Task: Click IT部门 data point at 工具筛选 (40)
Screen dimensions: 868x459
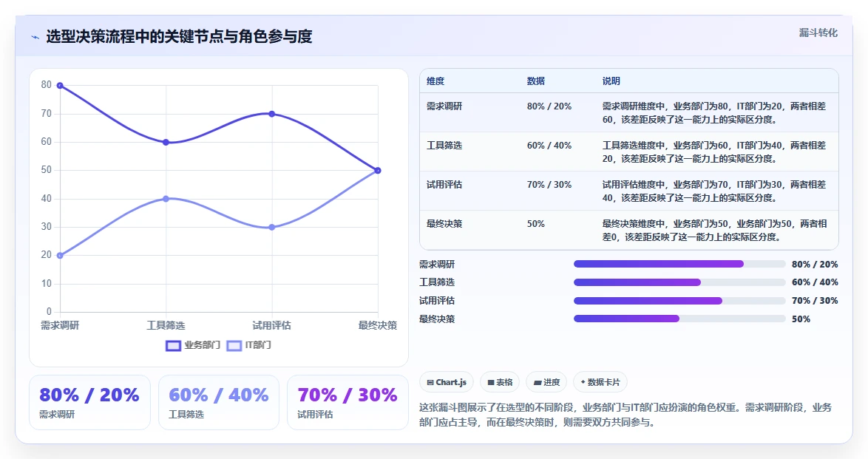Action: coord(166,199)
